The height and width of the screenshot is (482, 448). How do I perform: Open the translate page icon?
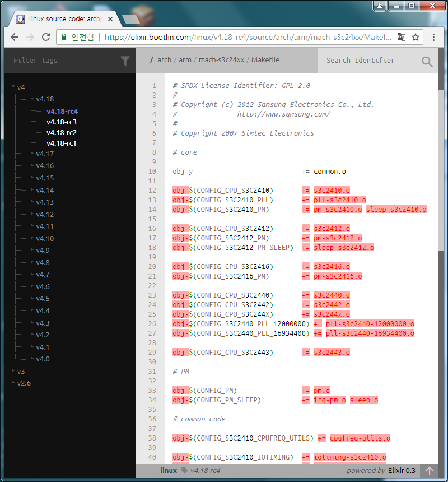[402, 37]
